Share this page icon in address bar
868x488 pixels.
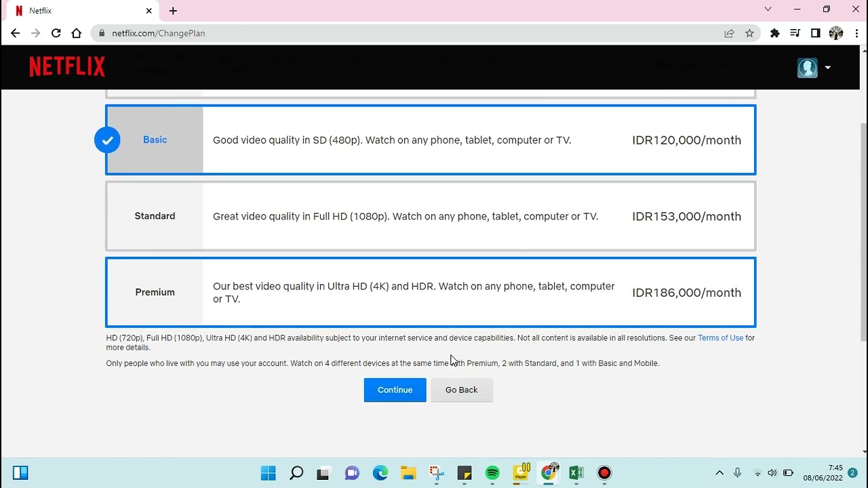tap(729, 33)
